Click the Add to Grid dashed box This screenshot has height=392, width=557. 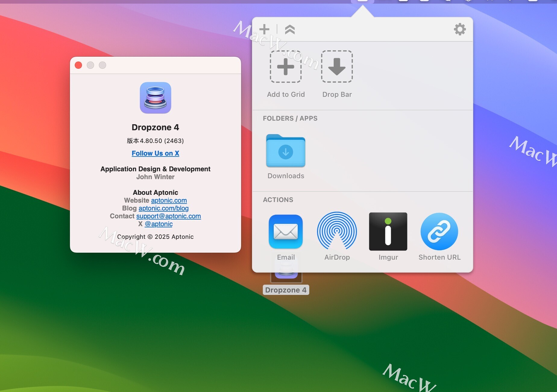286,67
